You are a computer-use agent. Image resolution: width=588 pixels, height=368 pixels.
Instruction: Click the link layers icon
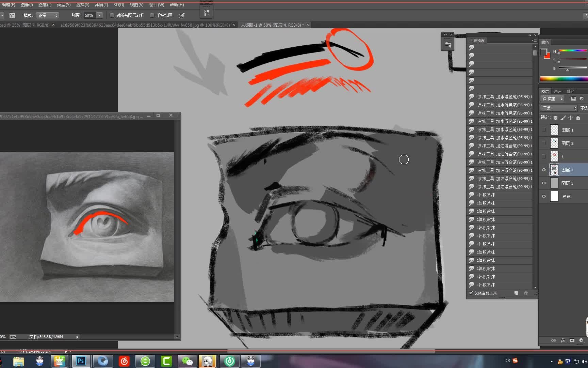[554, 340]
